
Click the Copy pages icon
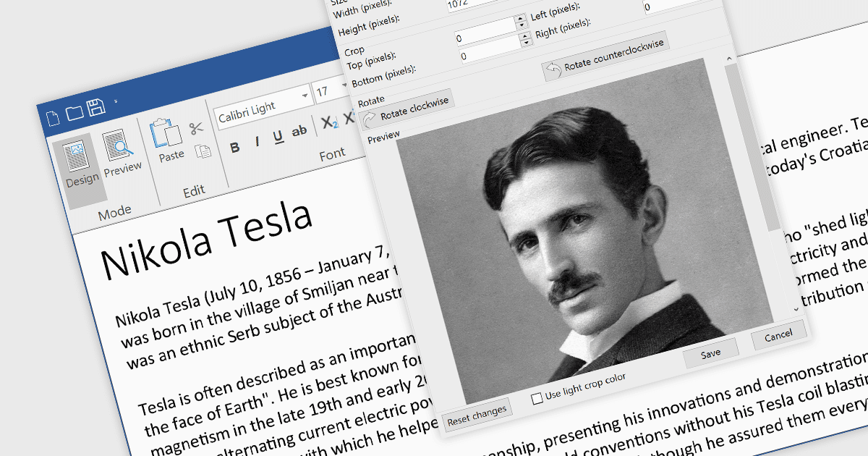coord(205,151)
